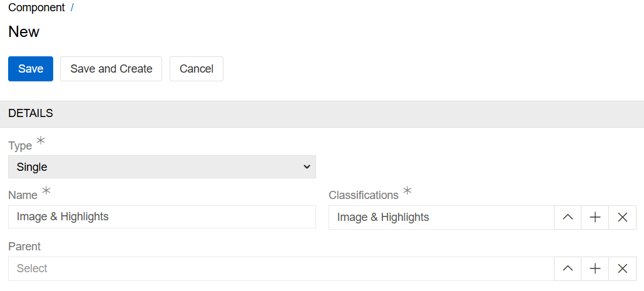
Task: Click the Save and Create button
Action: pyautogui.click(x=111, y=69)
